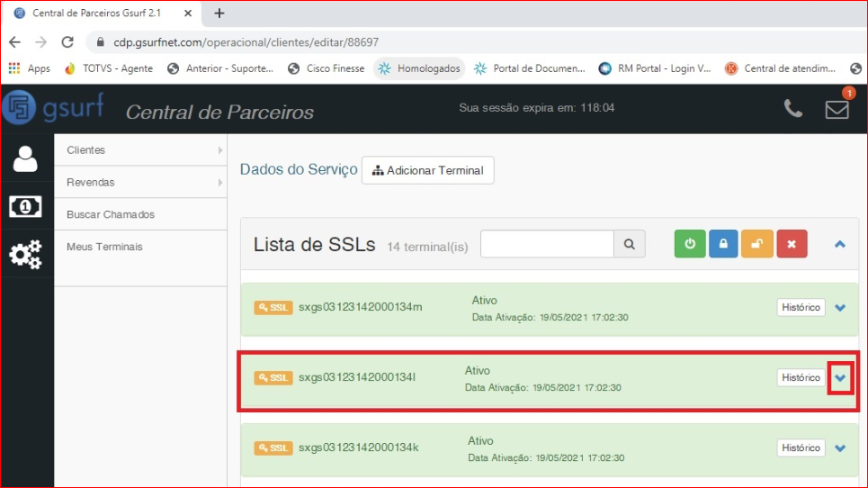This screenshot has height=488, width=868.
Task: Open the Apps bookmarks grid
Action: 30,68
